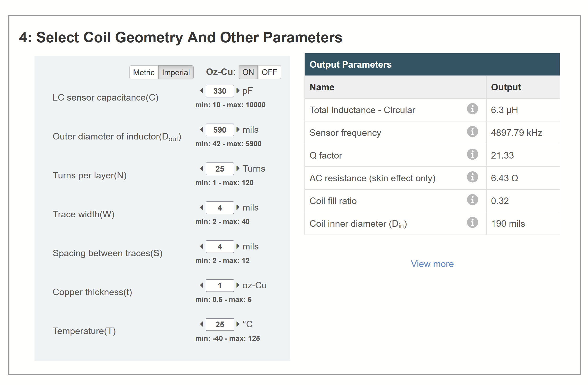588x385 pixels.
Task: Increase Temperature value
Action: click(x=238, y=324)
